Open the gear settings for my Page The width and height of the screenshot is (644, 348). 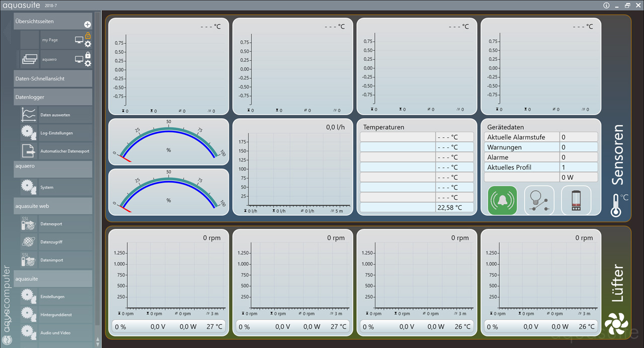(88, 44)
